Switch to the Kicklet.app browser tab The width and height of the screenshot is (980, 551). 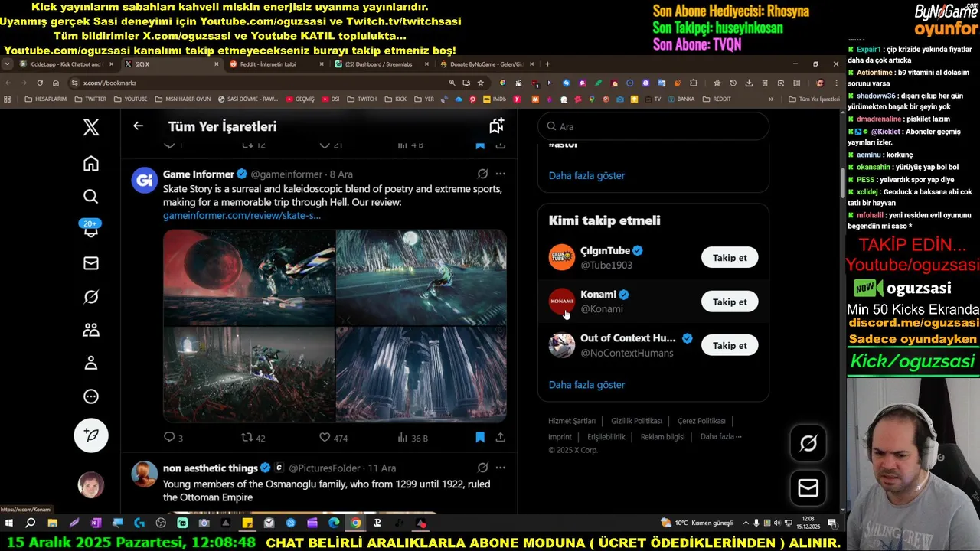point(66,64)
